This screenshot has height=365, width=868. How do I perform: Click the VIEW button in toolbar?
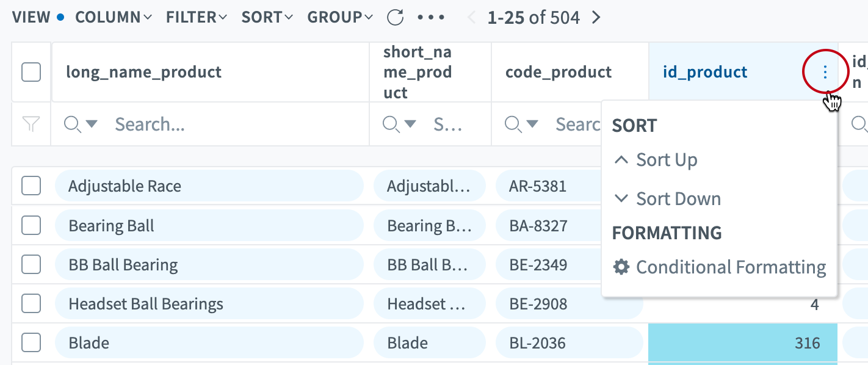click(x=32, y=18)
